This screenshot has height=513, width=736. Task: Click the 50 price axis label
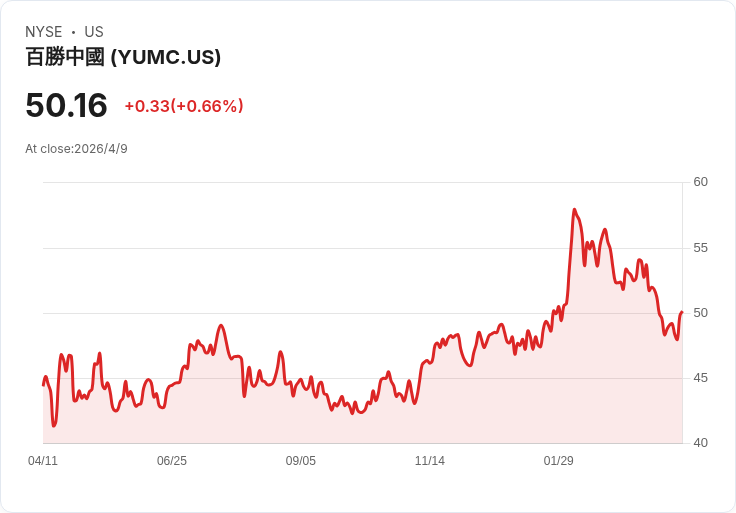[700, 313]
